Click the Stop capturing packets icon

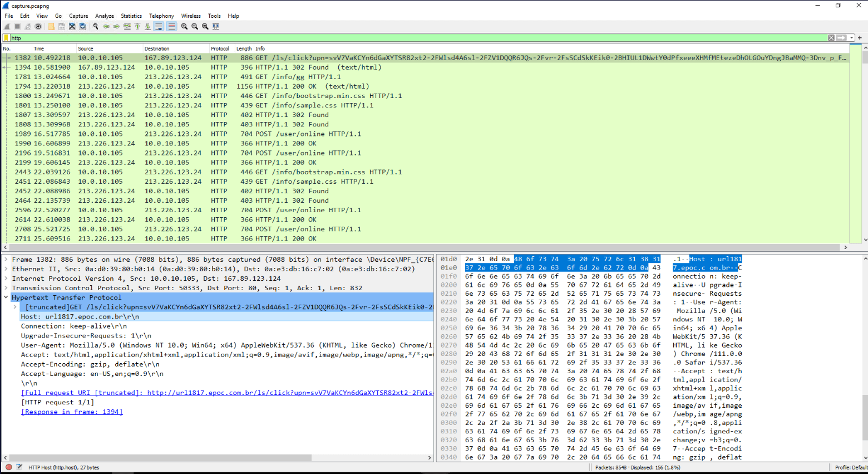point(17,26)
